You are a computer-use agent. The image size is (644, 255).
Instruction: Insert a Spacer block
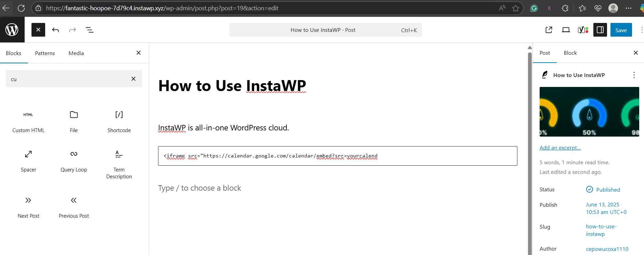[28, 161]
